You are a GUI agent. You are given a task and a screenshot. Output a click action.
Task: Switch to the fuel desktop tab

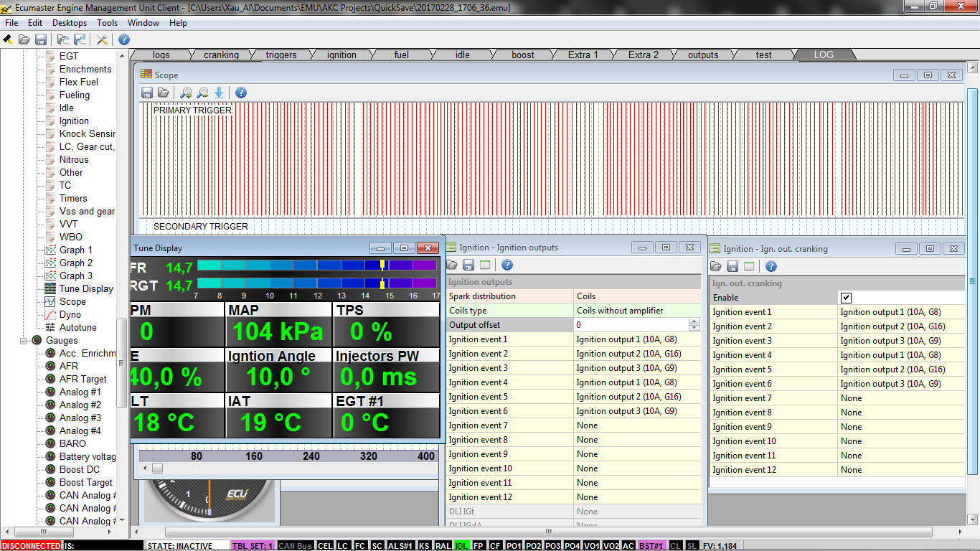tap(401, 55)
